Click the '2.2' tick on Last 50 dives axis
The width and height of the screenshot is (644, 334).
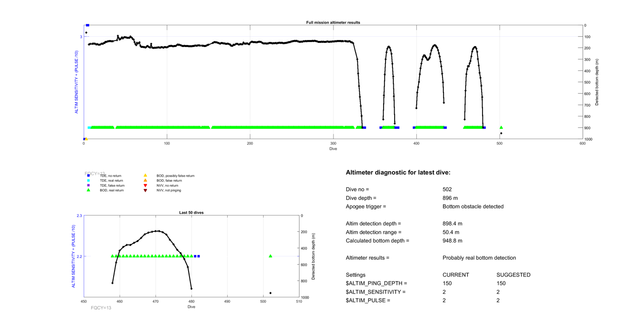80,256
